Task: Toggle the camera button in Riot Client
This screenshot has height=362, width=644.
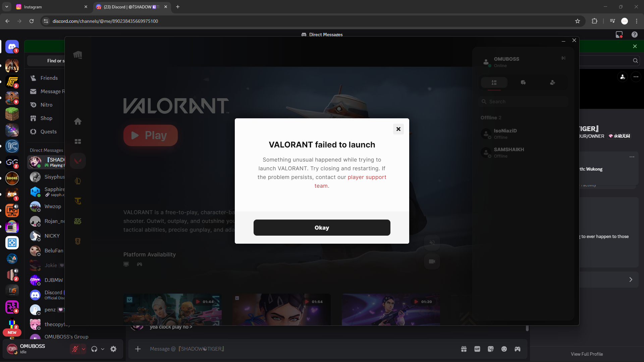Action: (x=432, y=261)
